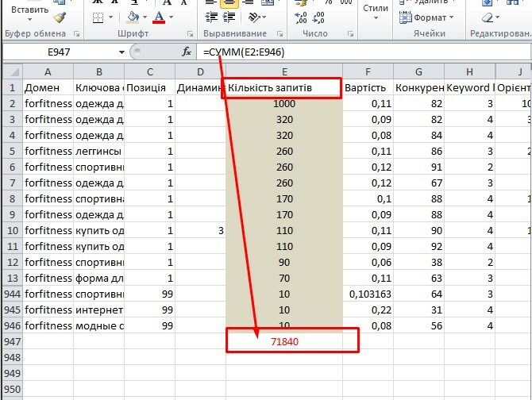Select row 944 header
Screen dimensions: 532x400
[x=13, y=294]
